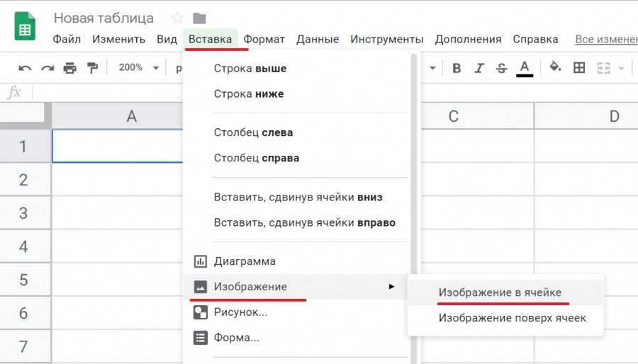Open the fill color bucket
This screenshot has width=638, height=364.
coord(556,68)
